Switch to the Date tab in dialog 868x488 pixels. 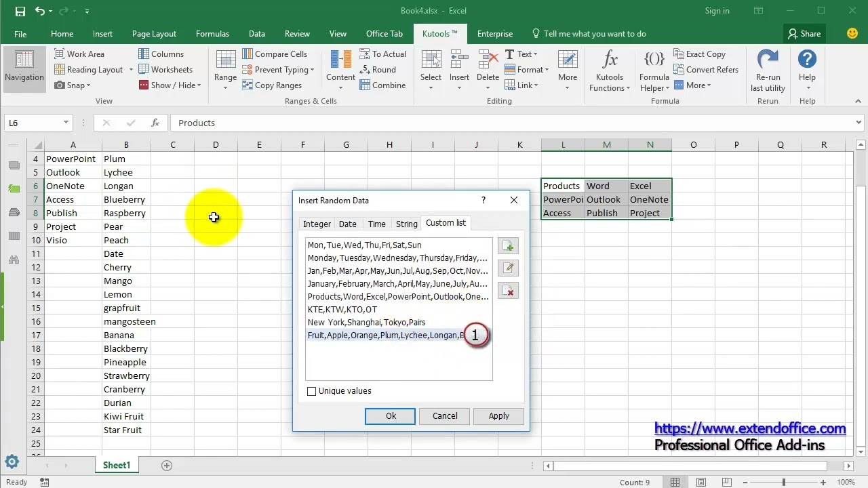pyautogui.click(x=347, y=224)
